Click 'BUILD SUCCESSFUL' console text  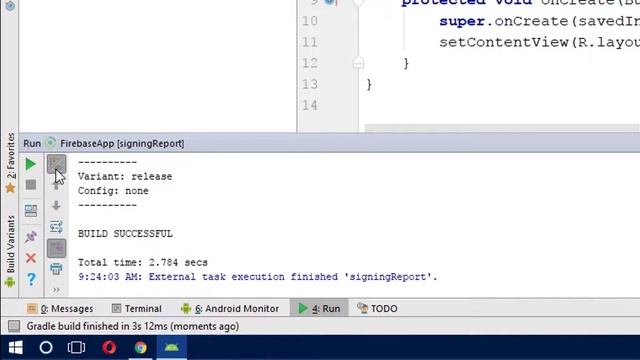click(125, 234)
